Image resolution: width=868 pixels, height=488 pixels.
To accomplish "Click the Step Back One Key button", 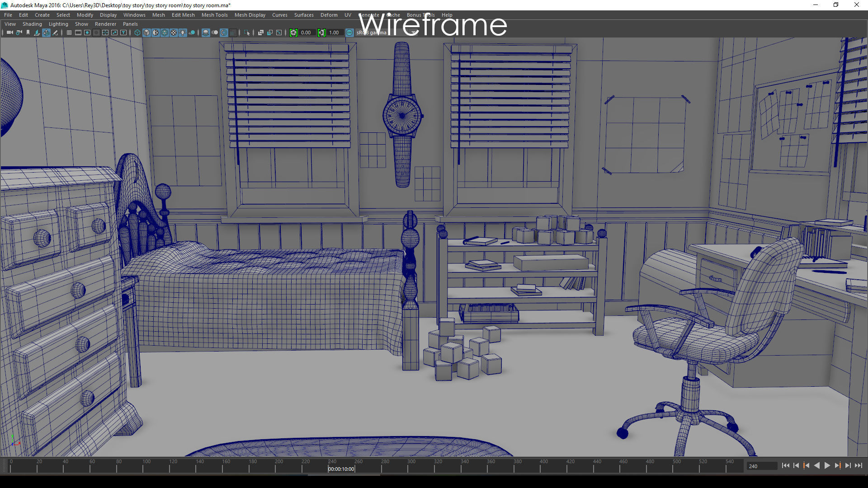I will click(807, 465).
